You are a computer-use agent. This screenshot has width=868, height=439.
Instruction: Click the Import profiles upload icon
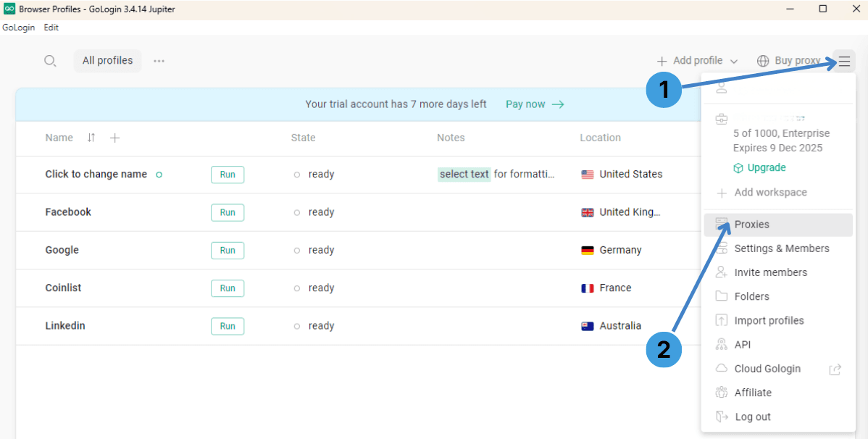pos(722,320)
